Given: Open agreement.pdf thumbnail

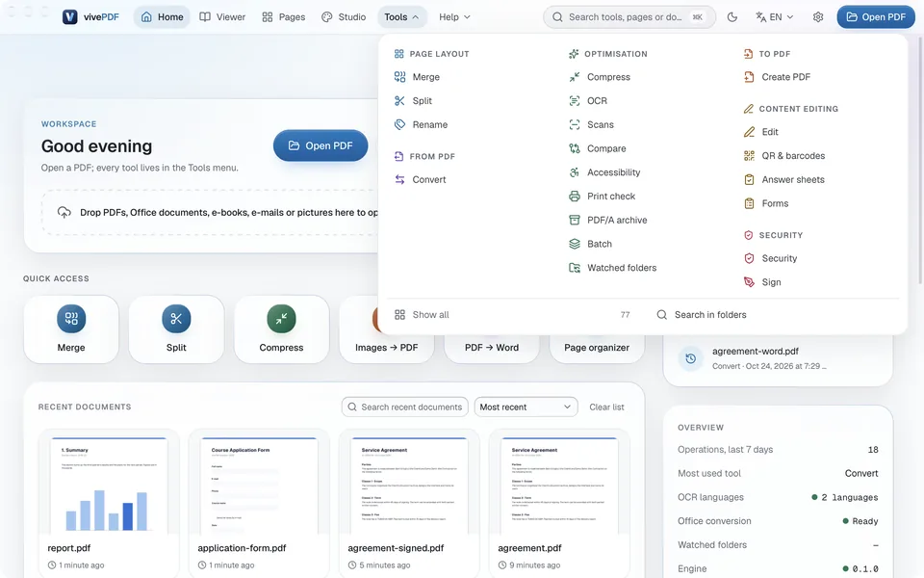Looking at the screenshot, I should coord(559,486).
